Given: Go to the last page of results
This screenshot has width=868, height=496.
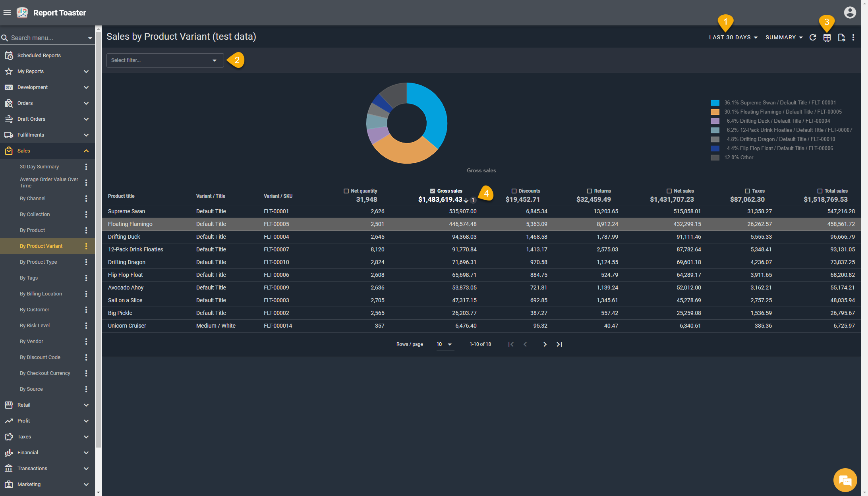Looking at the screenshot, I should coord(559,344).
